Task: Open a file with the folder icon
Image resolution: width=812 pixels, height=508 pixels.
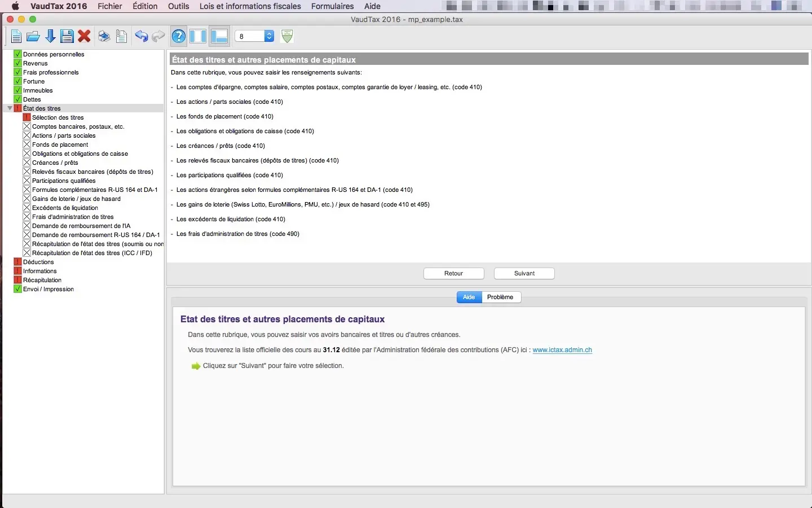Action: tap(33, 37)
